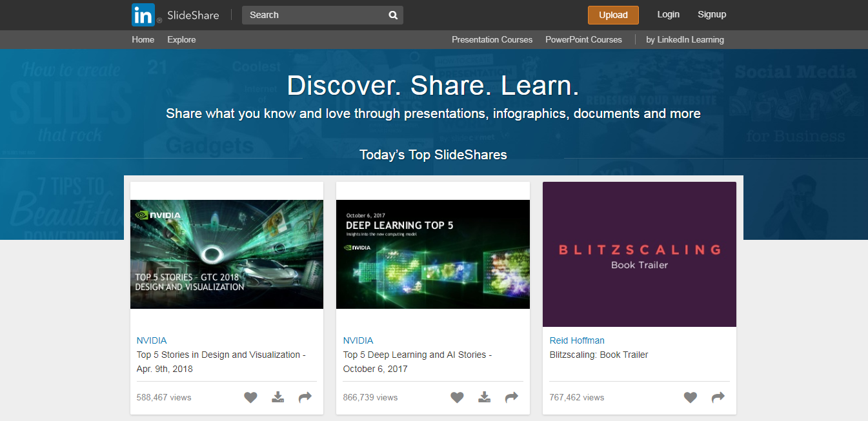The image size is (868, 421).
Task: Like the GTC 2018 Design and Visualization slideshare
Action: 250,398
